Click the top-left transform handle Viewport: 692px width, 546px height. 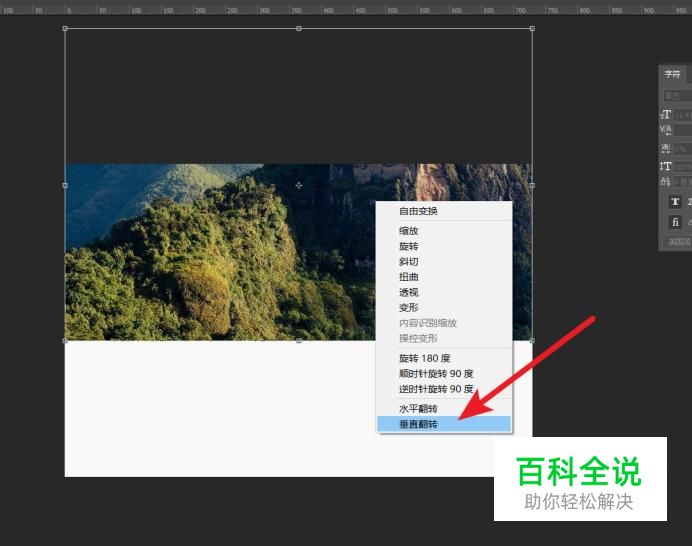(65, 28)
